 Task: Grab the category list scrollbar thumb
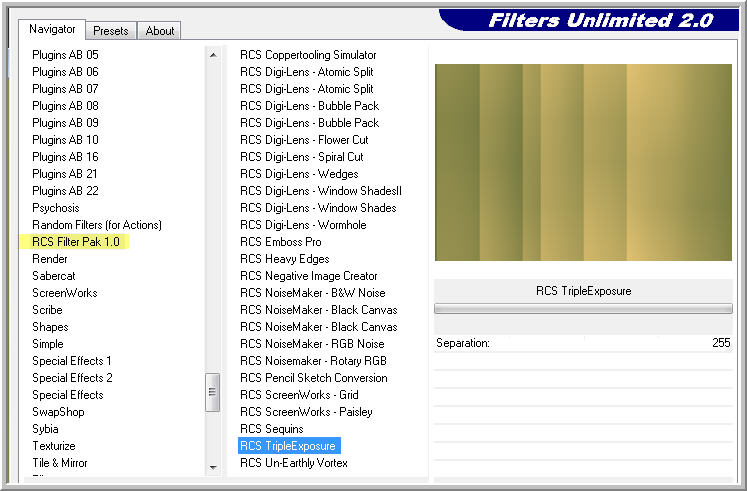tap(212, 392)
